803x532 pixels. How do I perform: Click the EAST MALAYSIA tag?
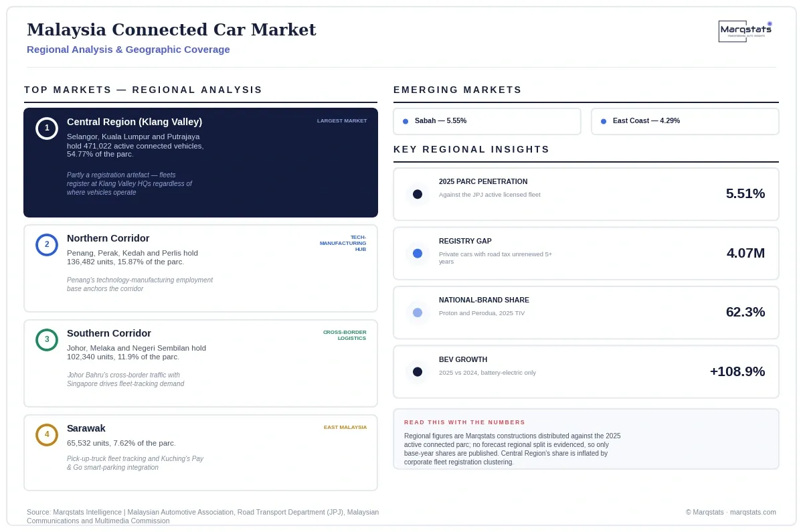click(x=345, y=427)
